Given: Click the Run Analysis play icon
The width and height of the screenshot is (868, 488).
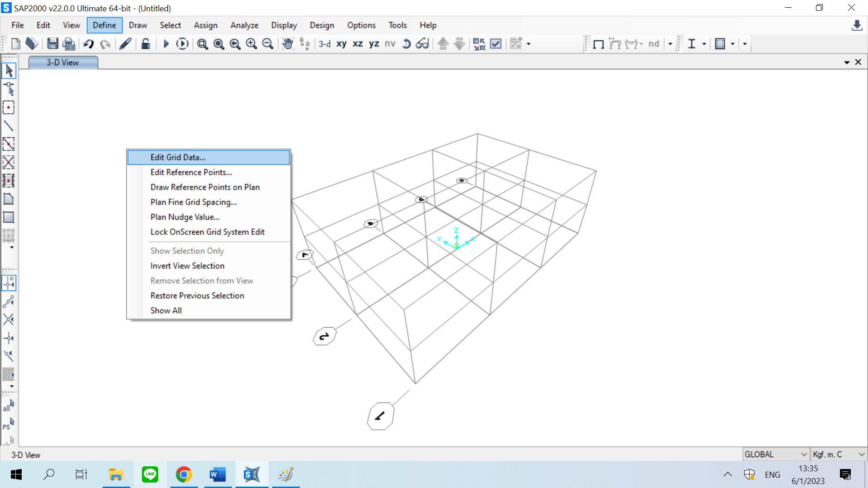Looking at the screenshot, I should pos(166,44).
